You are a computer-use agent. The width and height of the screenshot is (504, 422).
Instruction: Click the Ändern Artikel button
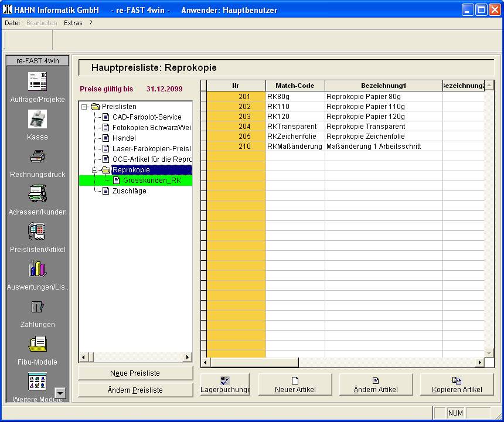click(x=376, y=384)
